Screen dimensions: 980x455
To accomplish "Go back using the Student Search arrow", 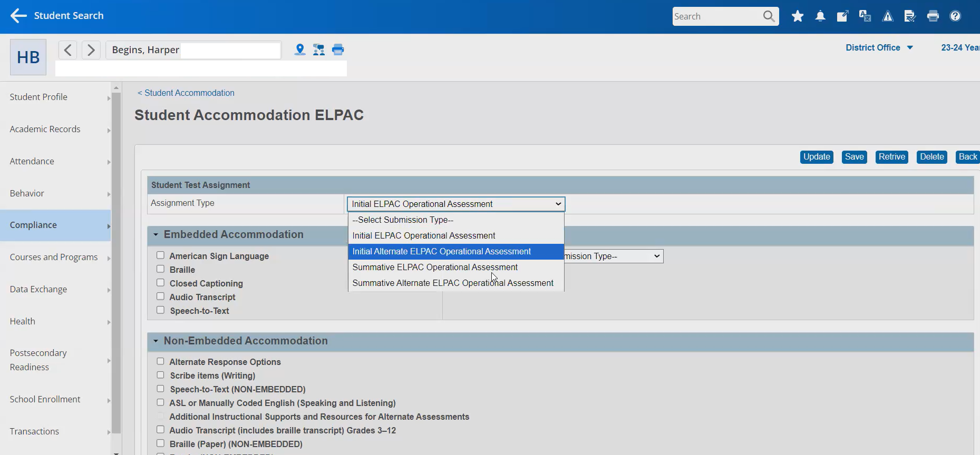I will pyautogui.click(x=18, y=16).
